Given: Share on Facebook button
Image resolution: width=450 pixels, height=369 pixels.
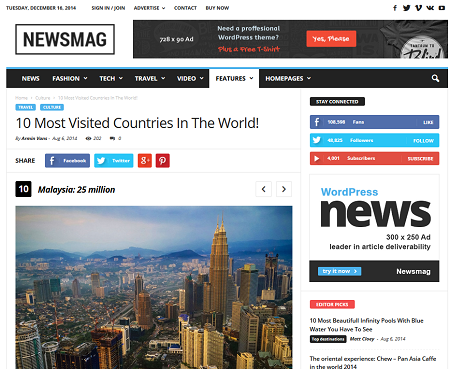Looking at the screenshot, I should [x=67, y=161].
